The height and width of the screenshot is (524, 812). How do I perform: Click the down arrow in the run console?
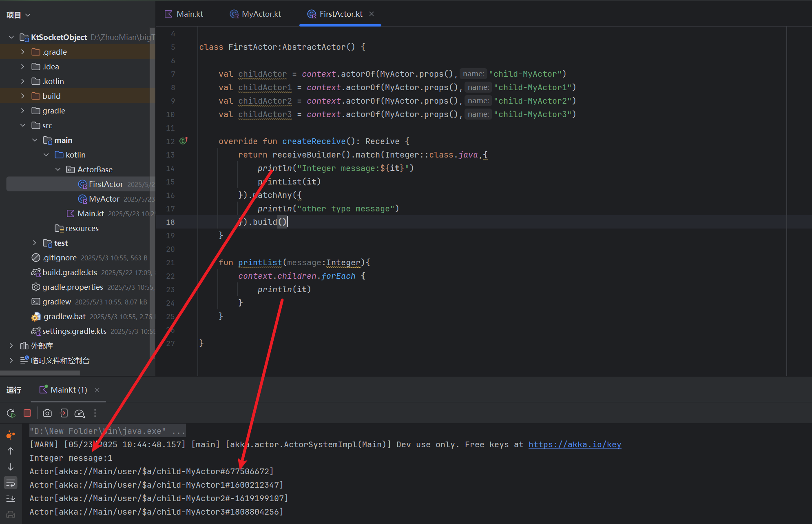[11, 467]
